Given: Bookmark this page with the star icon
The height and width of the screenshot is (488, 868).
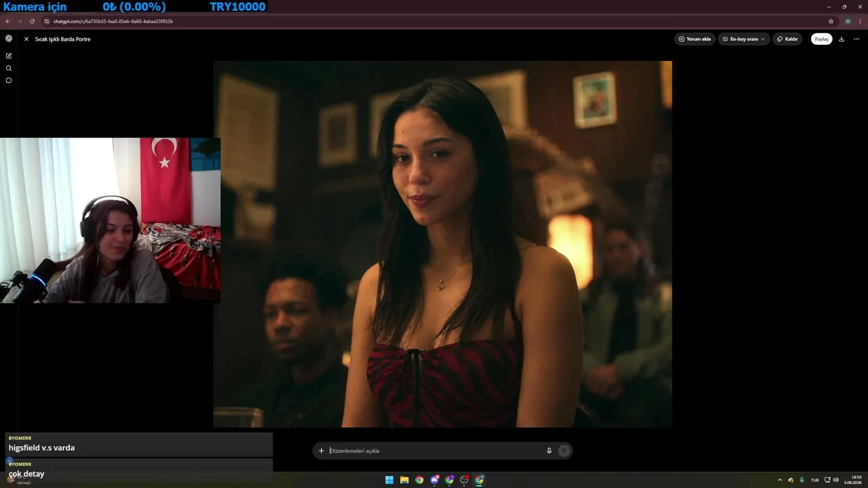Looking at the screenshot, I should [831, 21].
